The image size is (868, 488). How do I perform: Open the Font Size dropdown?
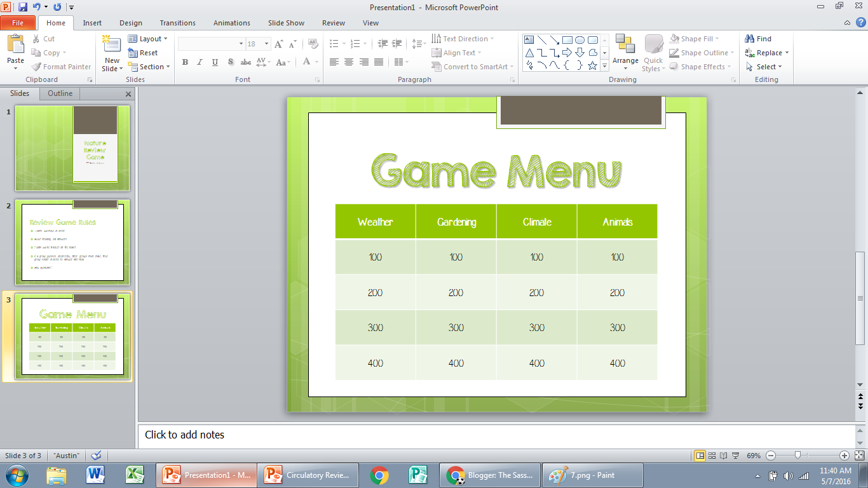[x=266, y=43]
